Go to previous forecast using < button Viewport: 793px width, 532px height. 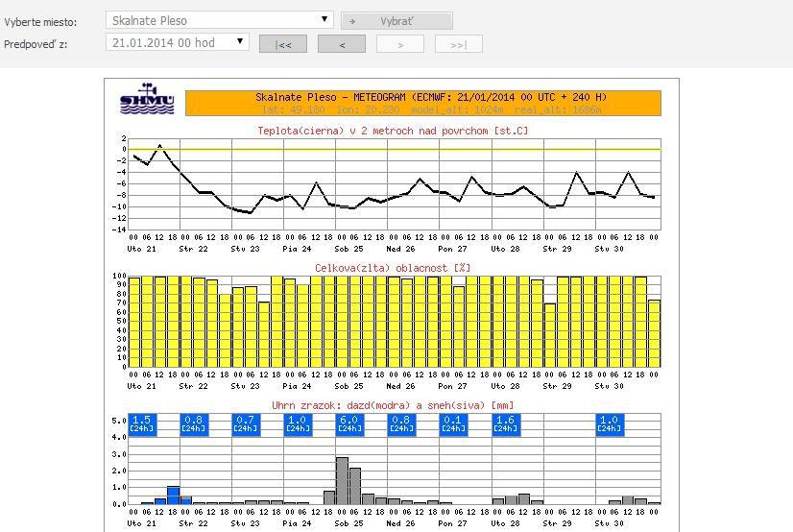(341, 44)
